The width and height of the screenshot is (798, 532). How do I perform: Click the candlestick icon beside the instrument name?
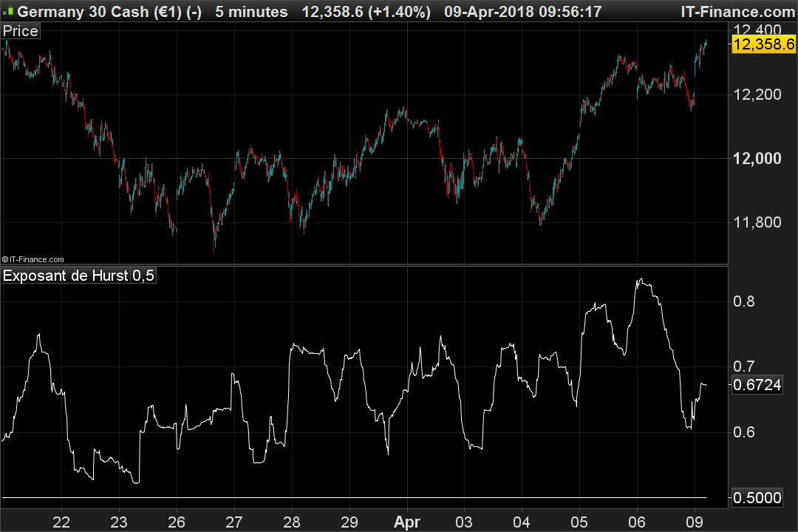(8, 12)
